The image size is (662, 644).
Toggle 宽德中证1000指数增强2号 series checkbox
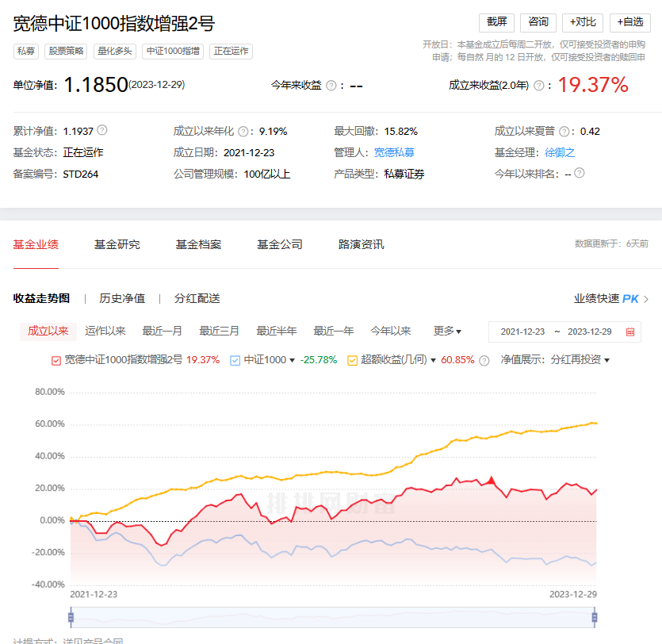[56, 361]
